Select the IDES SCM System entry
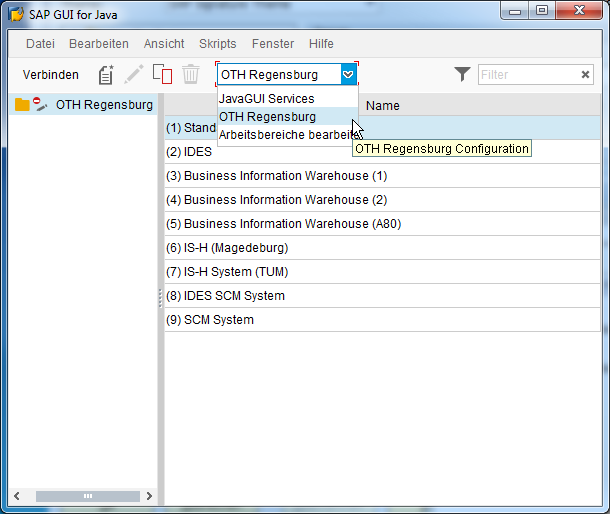This screenshot has width=610, height=514. point(234,296)
